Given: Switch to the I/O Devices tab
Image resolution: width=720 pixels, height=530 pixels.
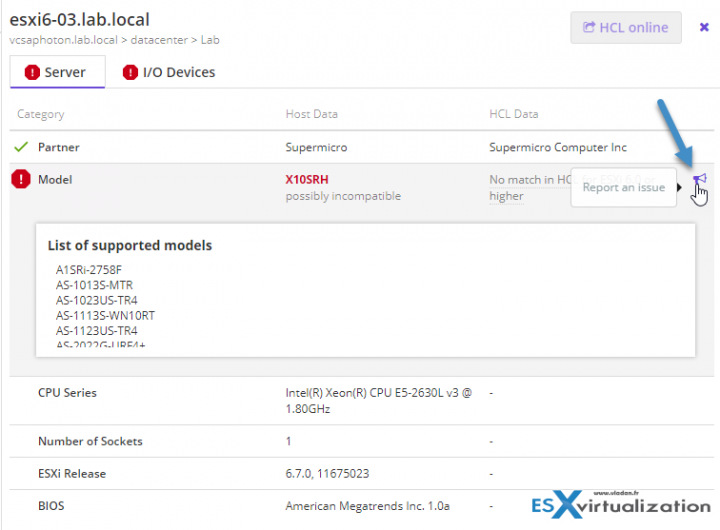Looking at the screenshot, I should 169,72.
